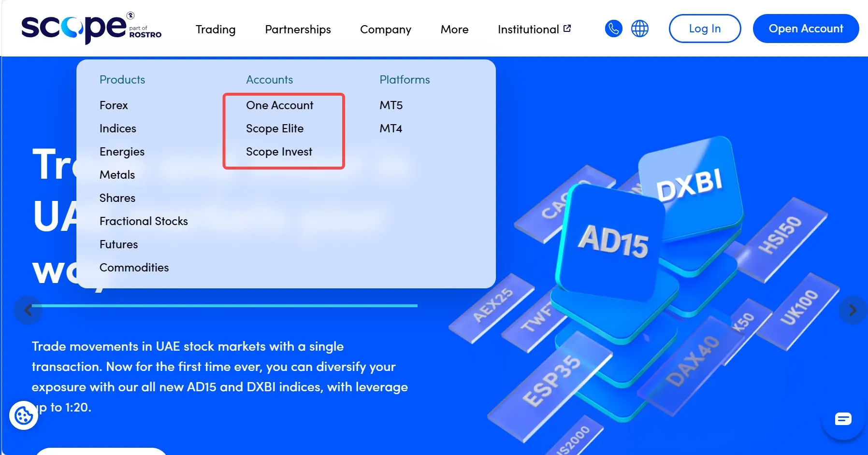Go to the next carousel slide
The image size is (868, 455).
pos(853,310)
